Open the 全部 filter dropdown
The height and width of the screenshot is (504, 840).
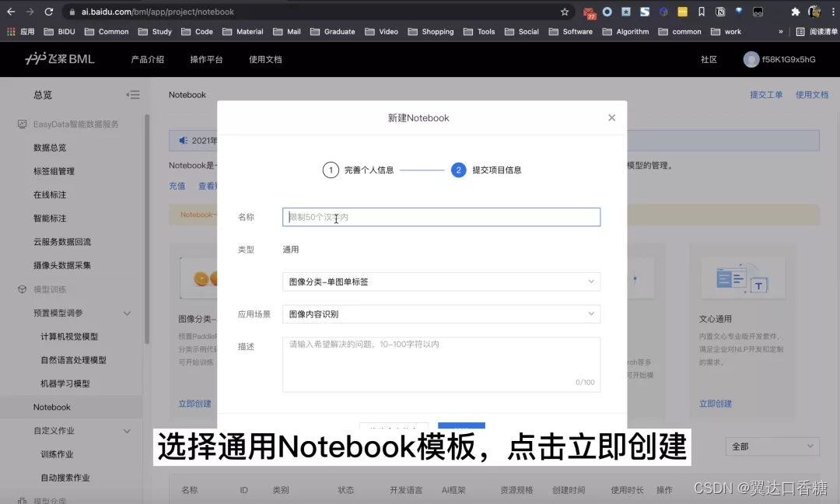771,446
